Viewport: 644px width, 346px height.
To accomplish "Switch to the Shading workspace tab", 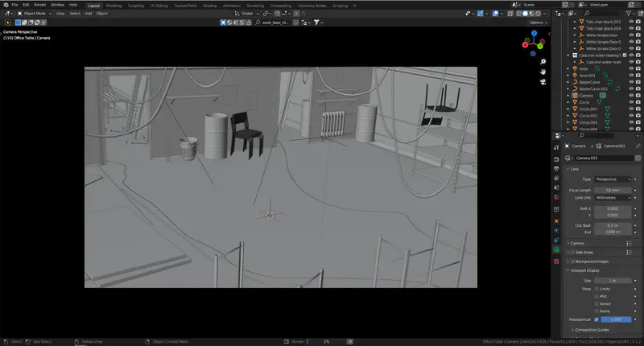I will click(x=210, y=6).
